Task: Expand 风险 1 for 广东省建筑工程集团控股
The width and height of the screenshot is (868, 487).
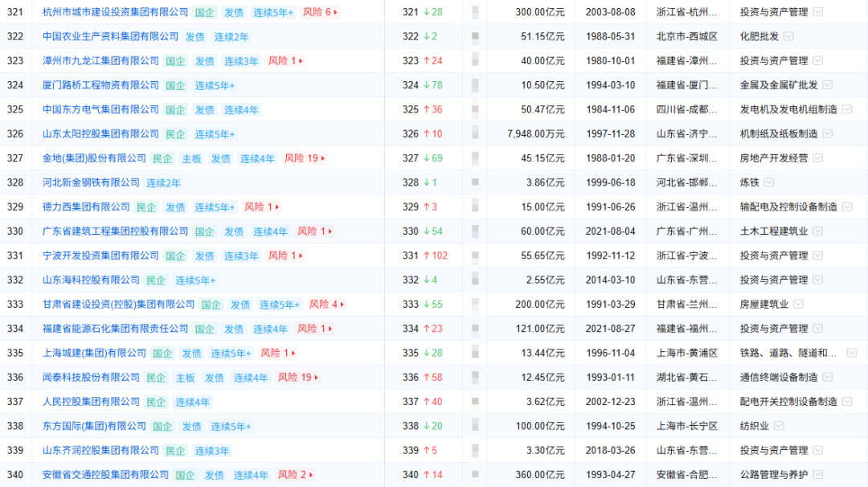Action: coord(315,231)
